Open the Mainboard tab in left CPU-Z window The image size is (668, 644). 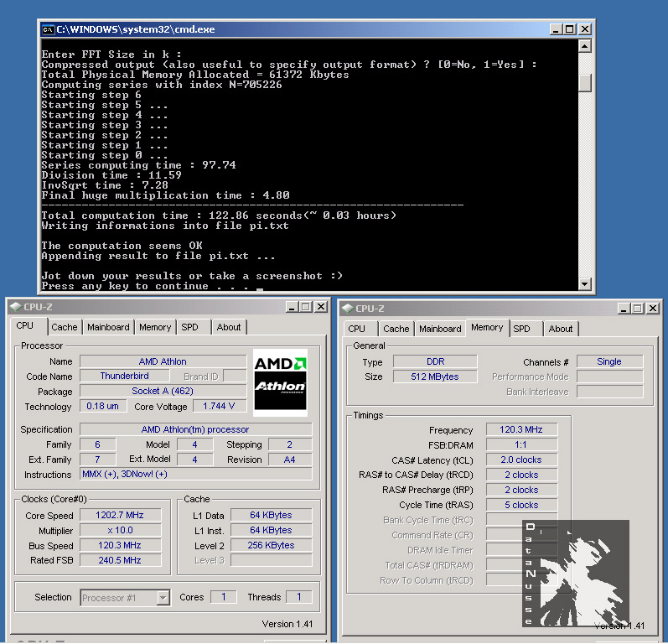click(x=108, y=327)
